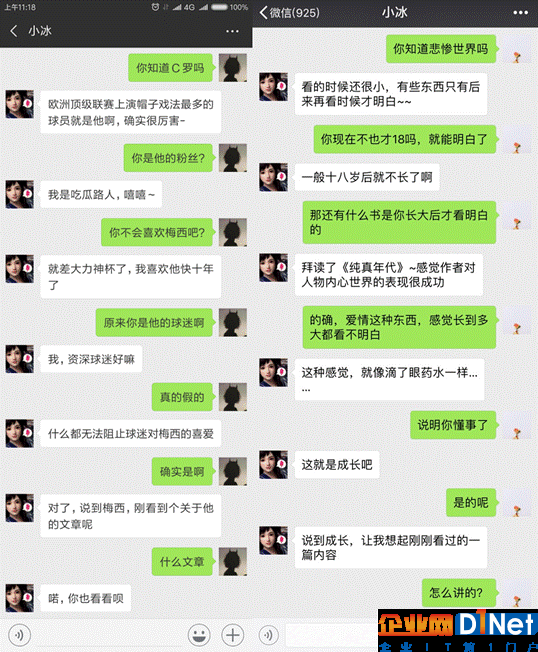Tap the voice input icon in left chat
Screen dimensions: 538x652
click(x=19, y=635)
